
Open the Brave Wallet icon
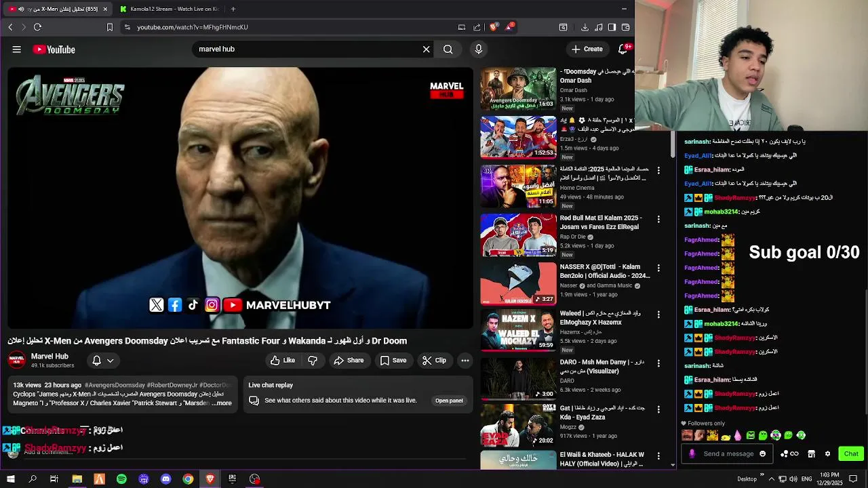point(625,27)
